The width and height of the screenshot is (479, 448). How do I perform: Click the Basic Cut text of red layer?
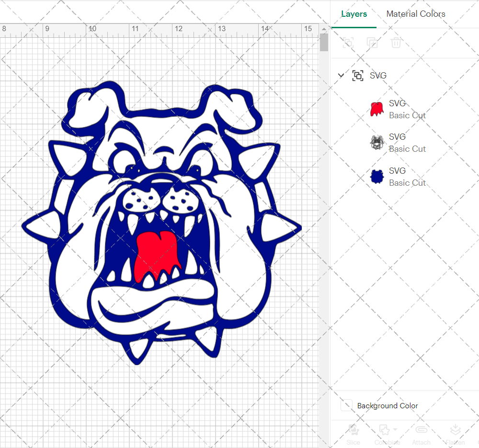[407, 115]
